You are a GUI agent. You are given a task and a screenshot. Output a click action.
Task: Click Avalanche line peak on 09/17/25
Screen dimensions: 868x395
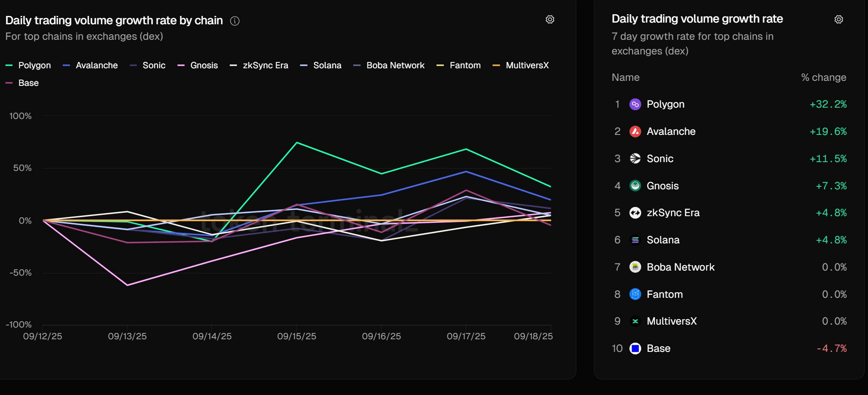click(x=466, y=172)
